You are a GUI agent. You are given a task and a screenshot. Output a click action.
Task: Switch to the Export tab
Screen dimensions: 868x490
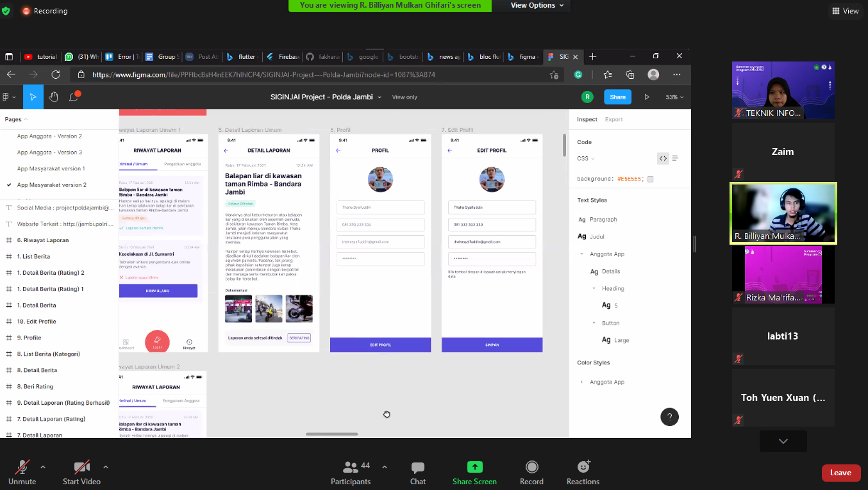coord(613,119)
